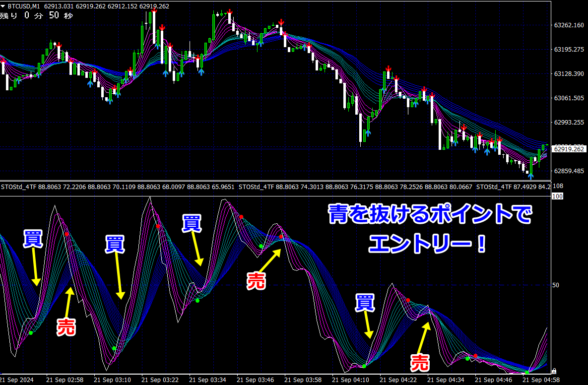The height and width of the screenshot is (385, 588).
Task: Click the candle countdown text 残り 0 分 50 秒
Action: (36, 16)
